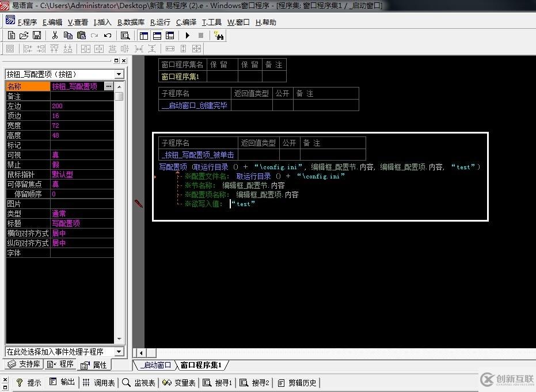Open the T.工具 menu
The width and height of the screenshot is (536, 392).
coord(212,22)
